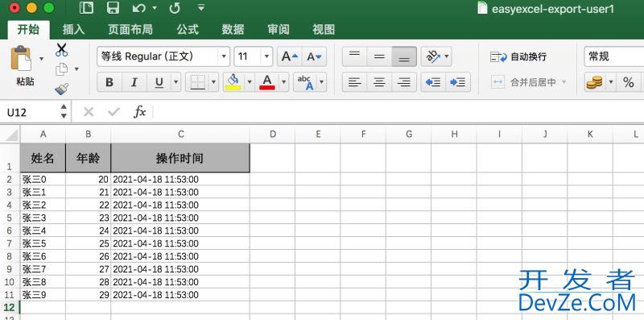This screenshot has width=644, height=320.
Task: Open the quick access toolbar customize arrow
Action: (x=200, y=7)
